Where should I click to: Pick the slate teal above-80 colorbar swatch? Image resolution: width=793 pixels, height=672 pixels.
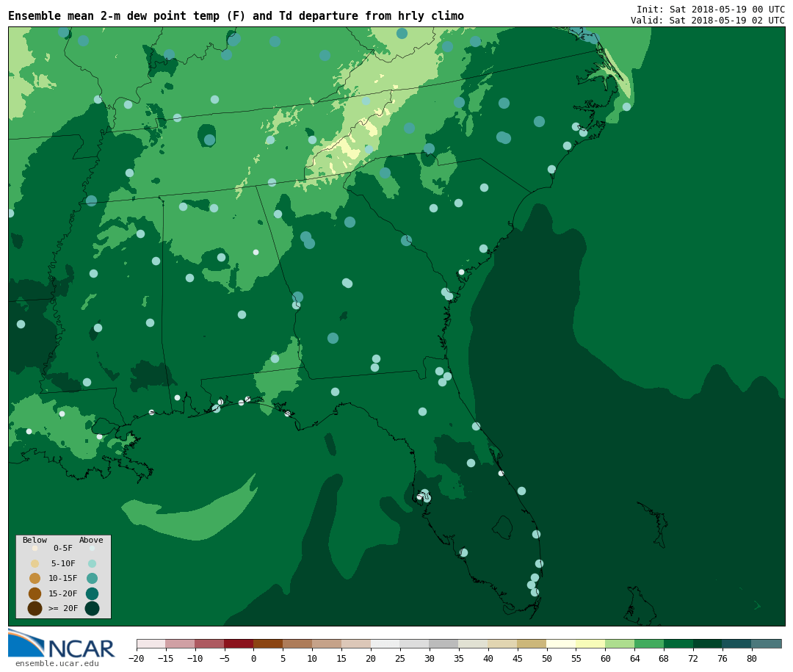point(767,643)
